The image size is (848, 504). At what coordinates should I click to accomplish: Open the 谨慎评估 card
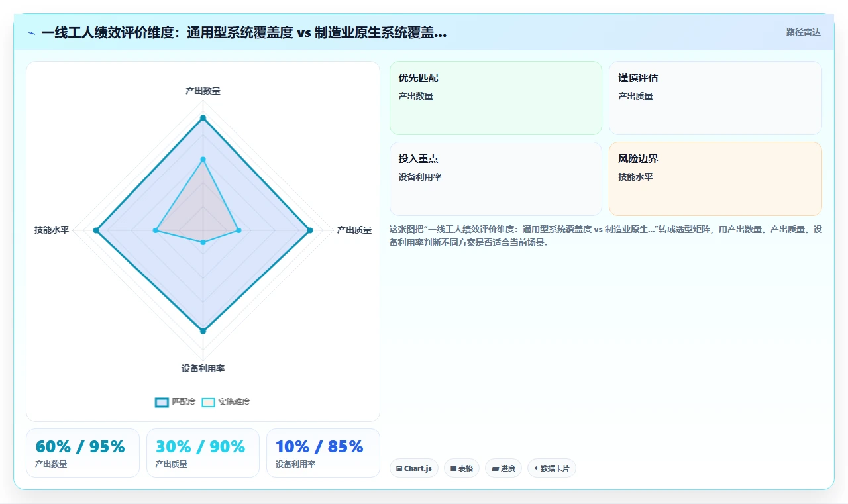point(715,98)
